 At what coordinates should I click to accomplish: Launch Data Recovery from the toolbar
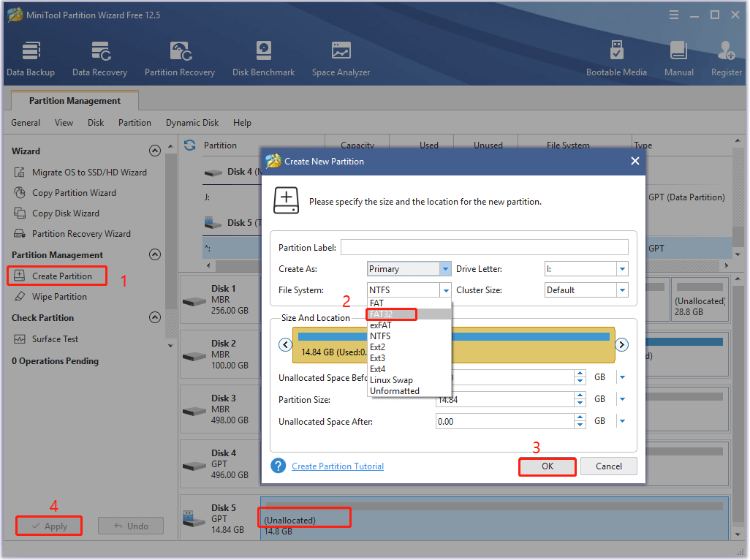tap(99, 58)
